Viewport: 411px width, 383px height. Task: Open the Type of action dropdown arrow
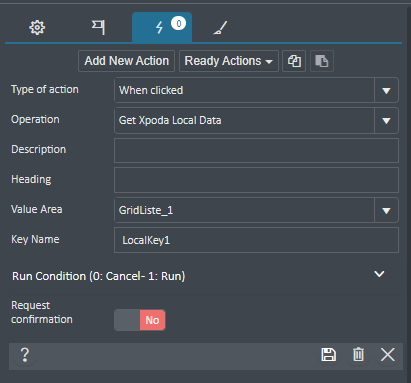pos(386,90)
